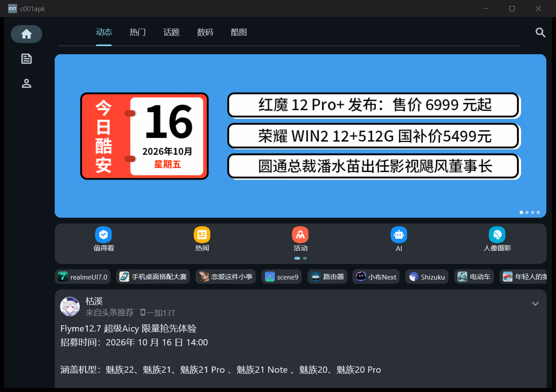
Task: Open the scene9 topic chip
Action: pyautogui.click(x=282, y=277)
